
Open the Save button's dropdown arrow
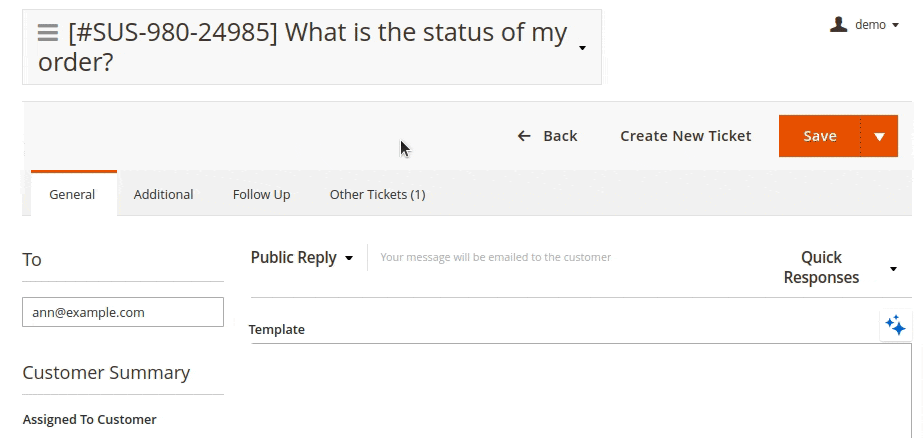click(x=879, y=136)
